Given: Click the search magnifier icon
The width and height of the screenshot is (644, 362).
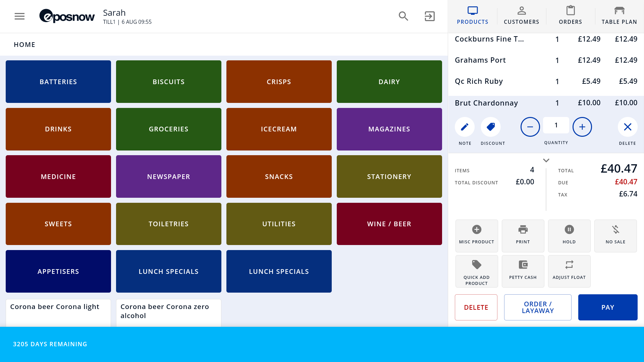Looking at the screenshot, I should [403, 16].
